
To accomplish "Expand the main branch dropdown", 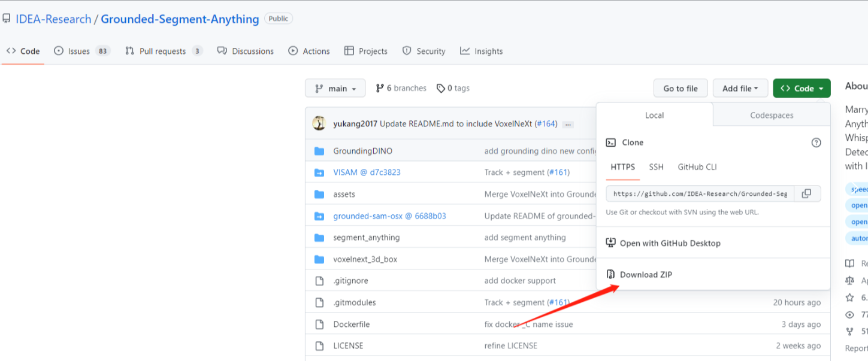I will coord(335,88).
